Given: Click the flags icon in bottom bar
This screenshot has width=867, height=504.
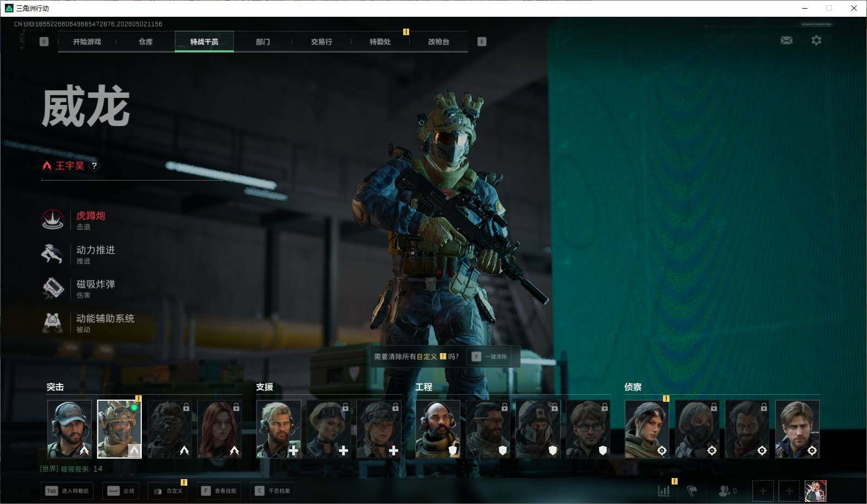Looking at the screenshot, I should pyautogui.click(x=692, y=491).
